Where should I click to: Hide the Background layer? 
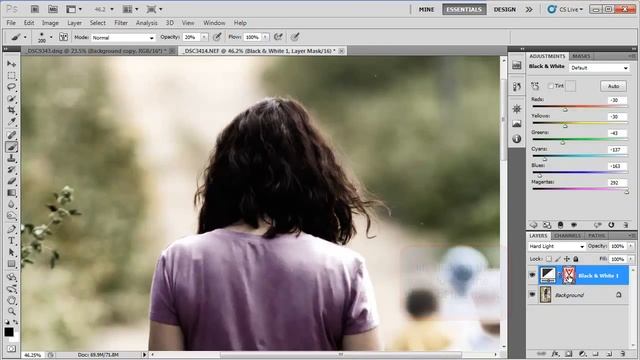tap(532, 294)
